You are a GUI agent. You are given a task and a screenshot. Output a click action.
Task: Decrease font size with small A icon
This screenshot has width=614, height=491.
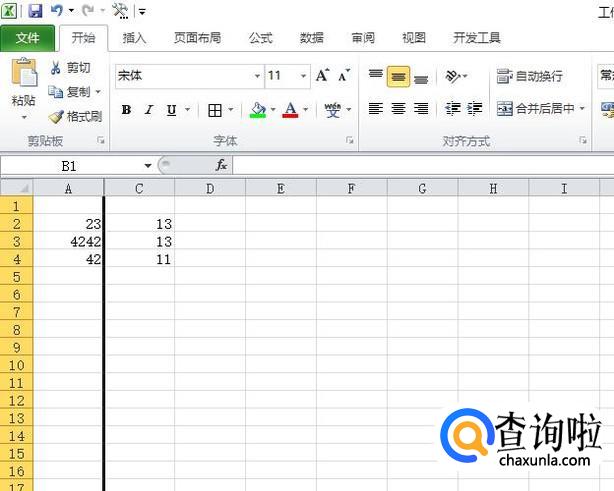344,75
